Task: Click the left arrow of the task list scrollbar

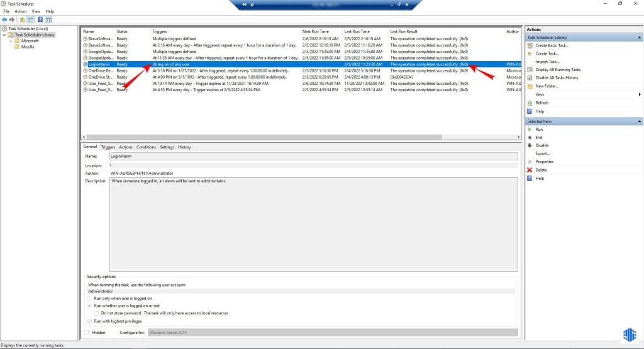Action: click(x=84, y=137)
